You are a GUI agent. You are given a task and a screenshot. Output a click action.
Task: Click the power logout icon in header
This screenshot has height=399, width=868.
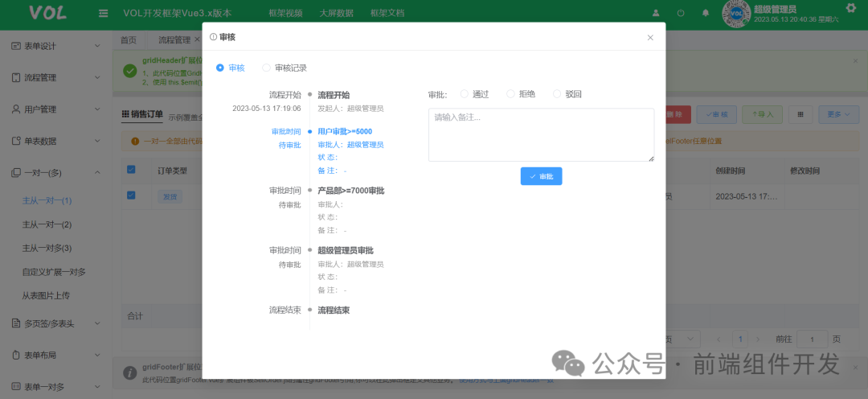pyautogui.click(x=681, y=13)
